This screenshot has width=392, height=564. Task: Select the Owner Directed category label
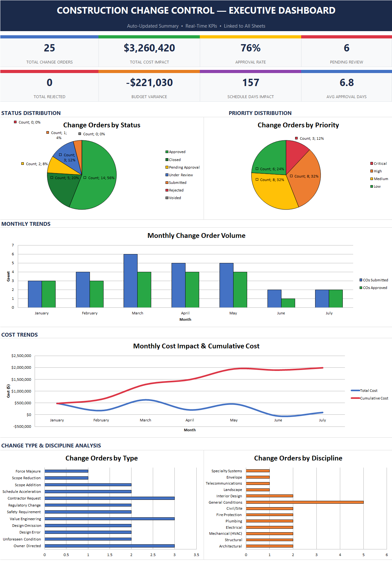[27, 546]
